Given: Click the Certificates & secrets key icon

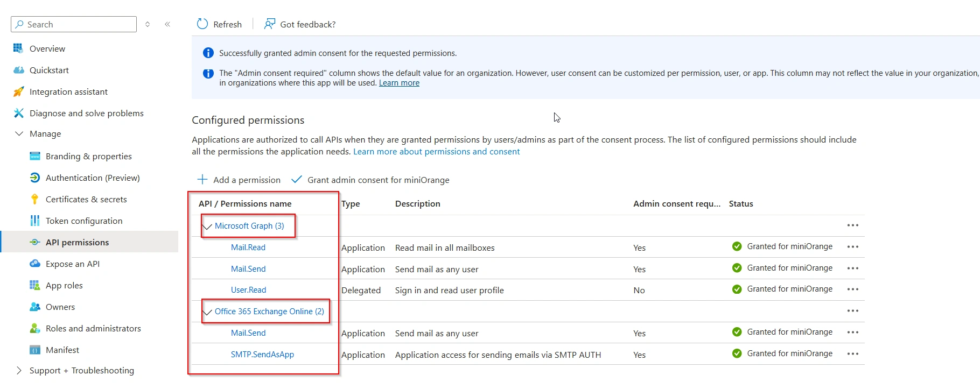Looking at the screenshot, I should (35, 199).
